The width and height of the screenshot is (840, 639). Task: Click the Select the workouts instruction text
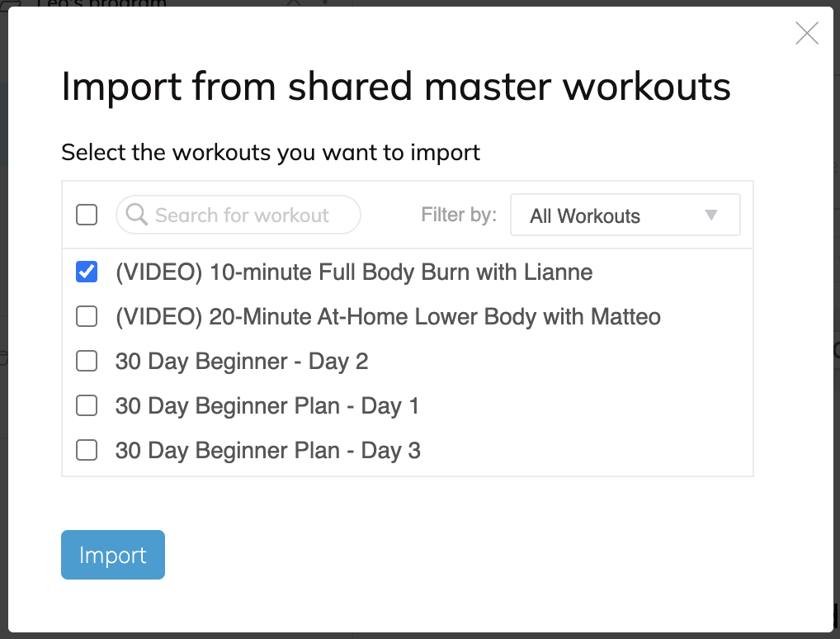coord(271,152)
